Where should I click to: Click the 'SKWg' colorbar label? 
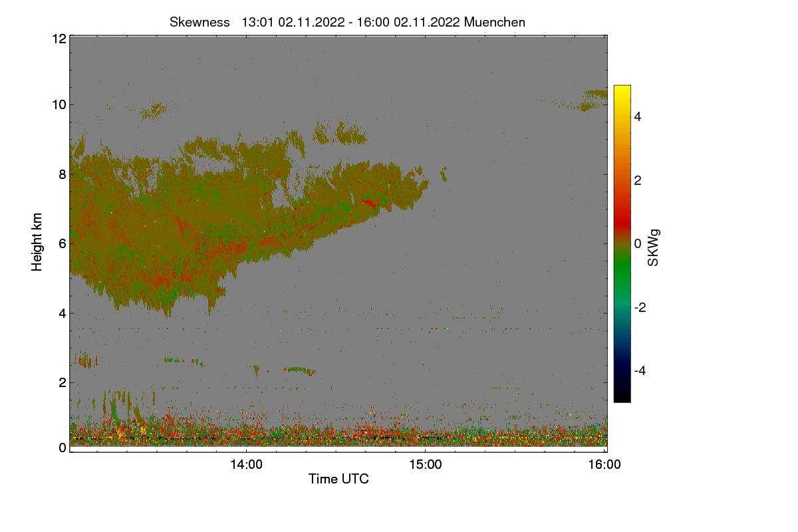[653, 249]
